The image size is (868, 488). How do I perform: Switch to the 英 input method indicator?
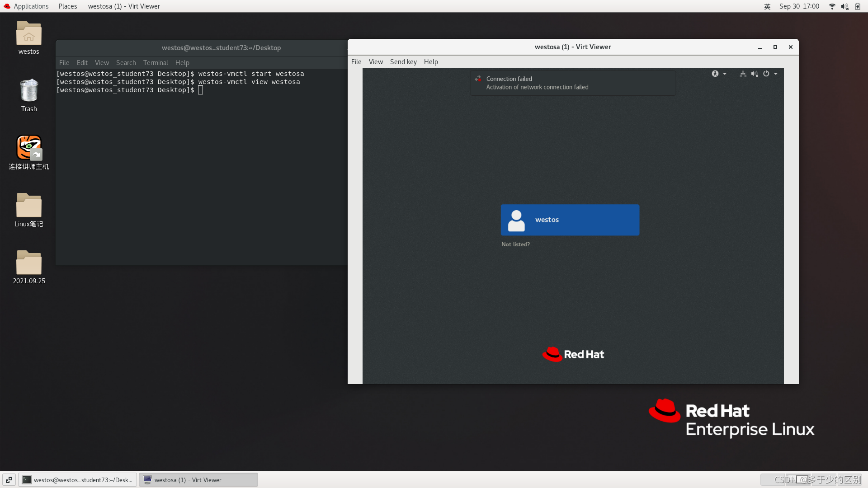coord(767,6)
